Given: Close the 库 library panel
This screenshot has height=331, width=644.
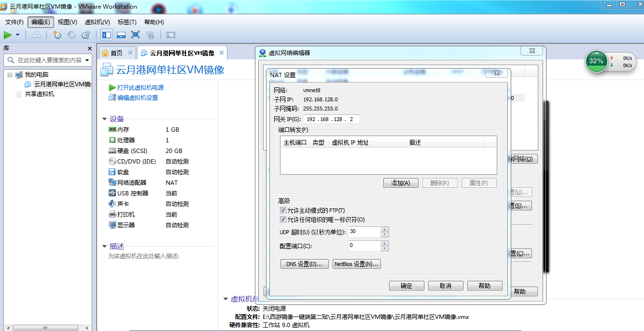Looking at the screenshot, I should click(89, 48).
